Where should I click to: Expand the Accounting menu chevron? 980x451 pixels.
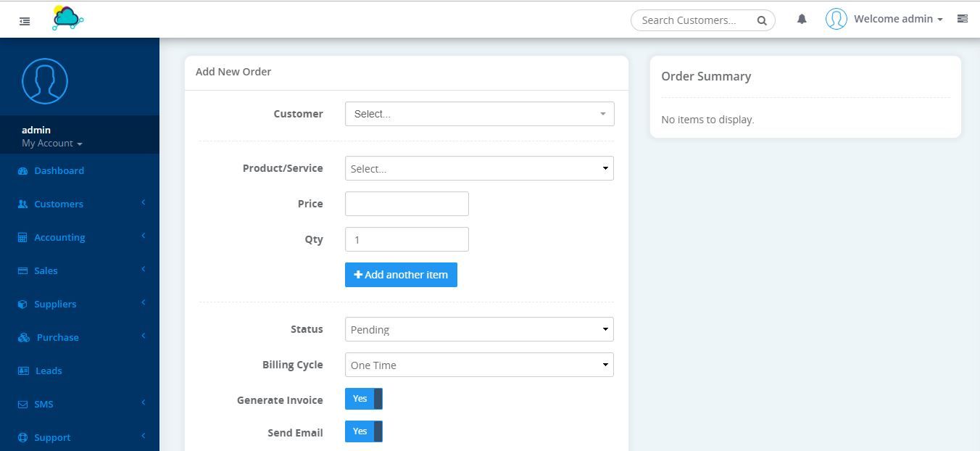pyautogui.click(x=144, y=236)
